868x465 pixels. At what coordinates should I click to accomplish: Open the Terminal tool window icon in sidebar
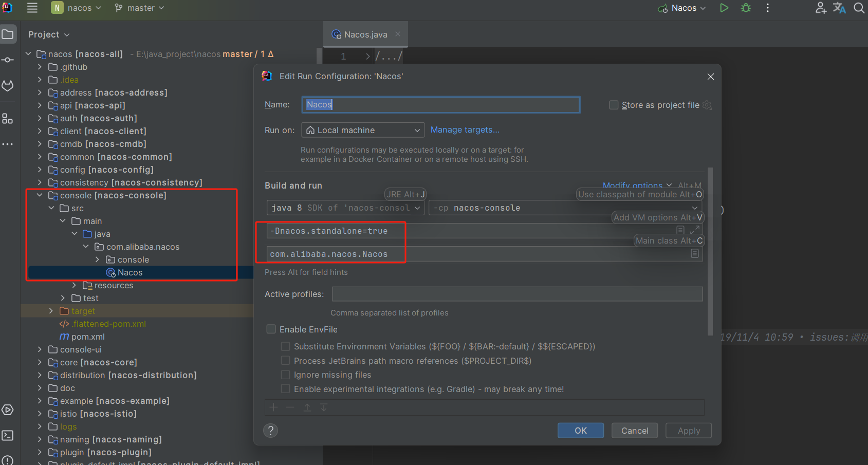click(x=8, y=435)
